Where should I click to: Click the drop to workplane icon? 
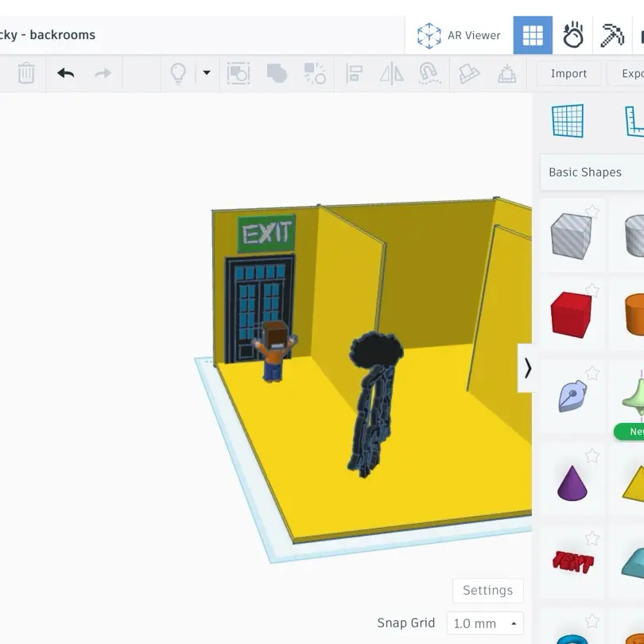[x=506, y=73]
